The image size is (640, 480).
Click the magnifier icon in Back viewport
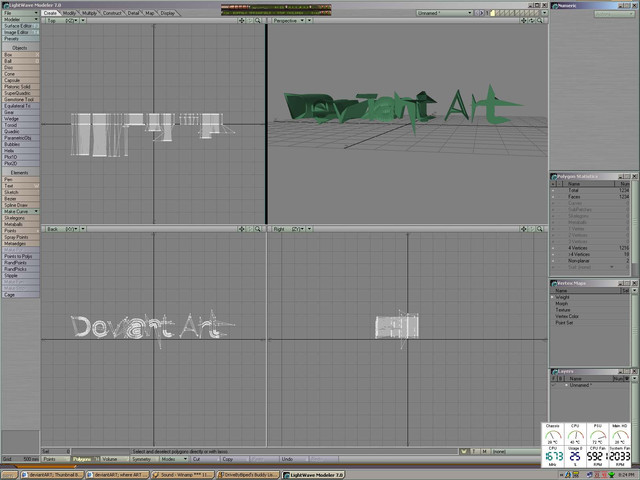258,229
